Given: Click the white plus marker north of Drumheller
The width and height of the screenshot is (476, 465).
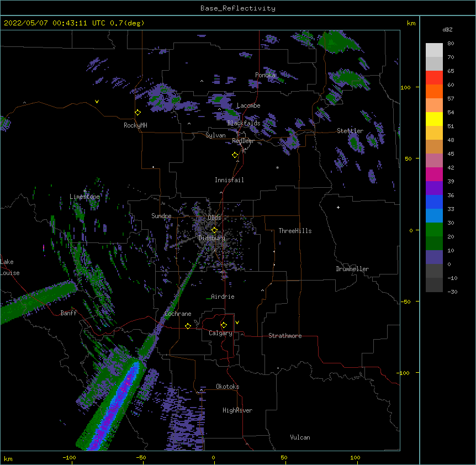Looking at the screenshot, I should point(338,207).
